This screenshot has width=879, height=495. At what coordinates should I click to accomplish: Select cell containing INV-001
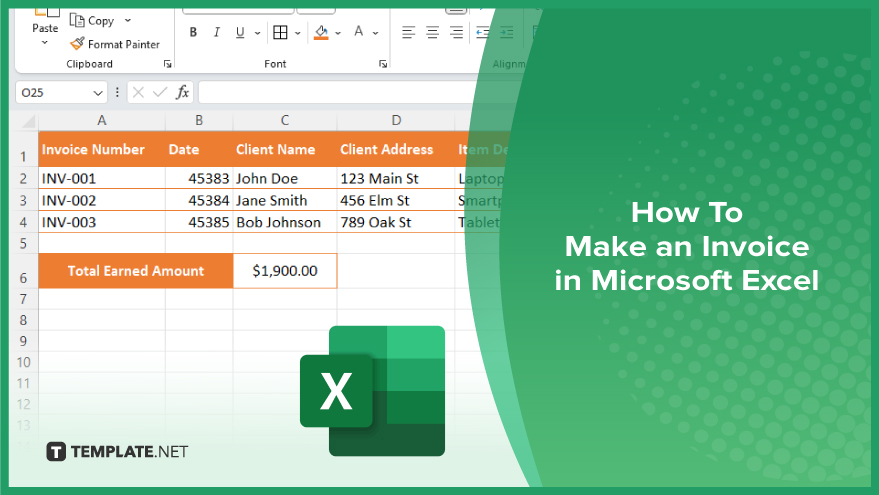101,178
